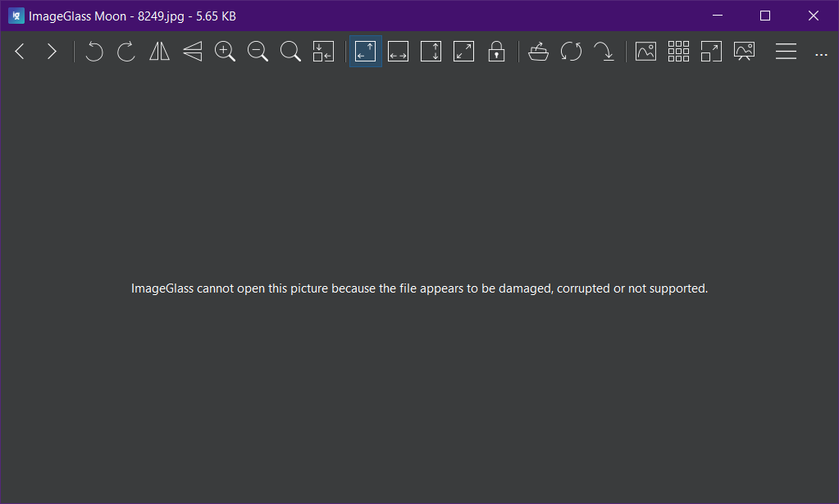Toggle Scale to fit mode
The height and width of the screenshot is (504, 839).
(x=463, y=51)
